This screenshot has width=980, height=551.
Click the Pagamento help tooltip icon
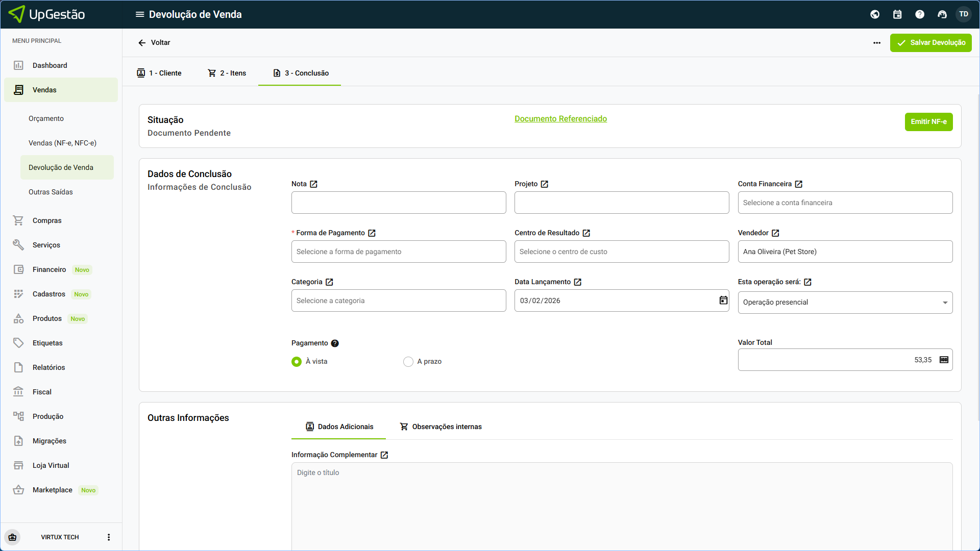335,343
